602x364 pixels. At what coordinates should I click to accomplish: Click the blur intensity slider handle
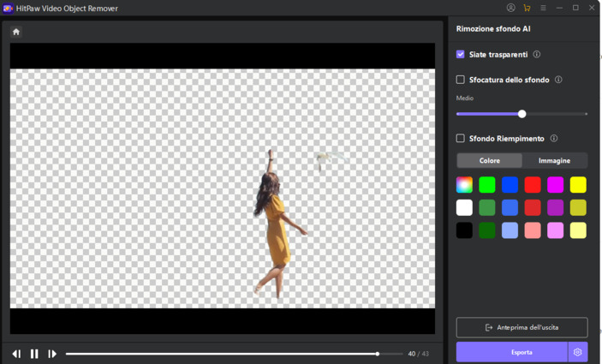coord(522,113)
